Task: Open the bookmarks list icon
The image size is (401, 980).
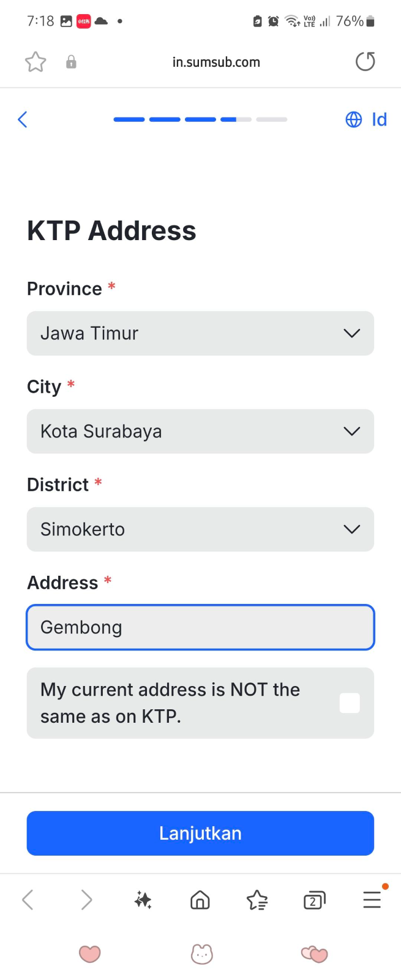Action: [257, 900]
